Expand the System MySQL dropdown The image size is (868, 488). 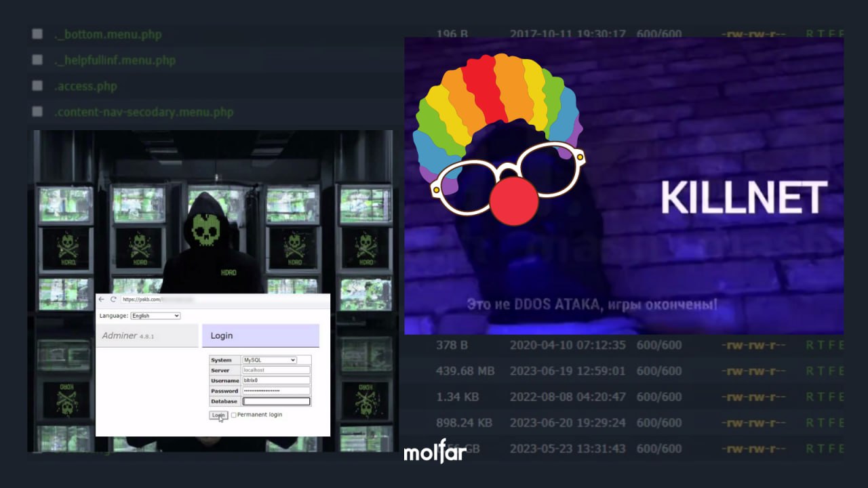[269, 360]
